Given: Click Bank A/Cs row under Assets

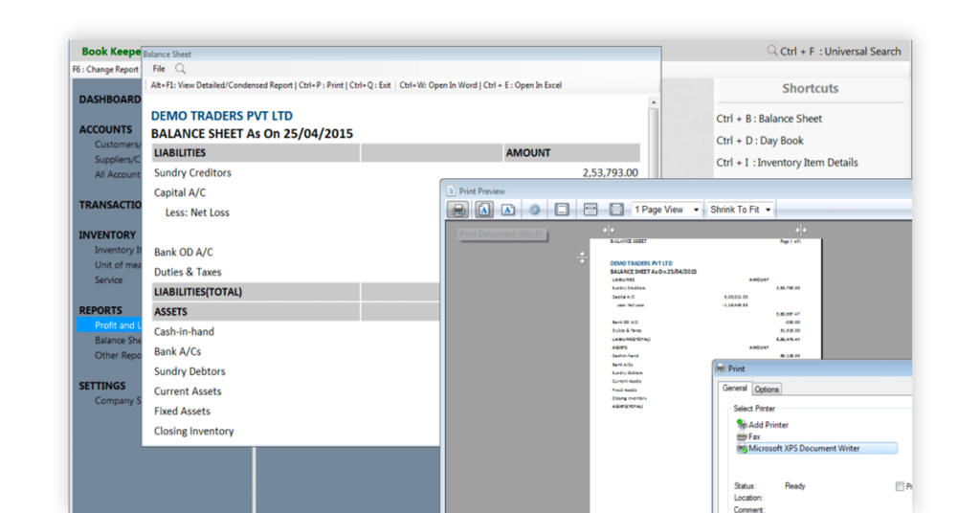Looking at the screenshot, I should [x=177, y=352].
